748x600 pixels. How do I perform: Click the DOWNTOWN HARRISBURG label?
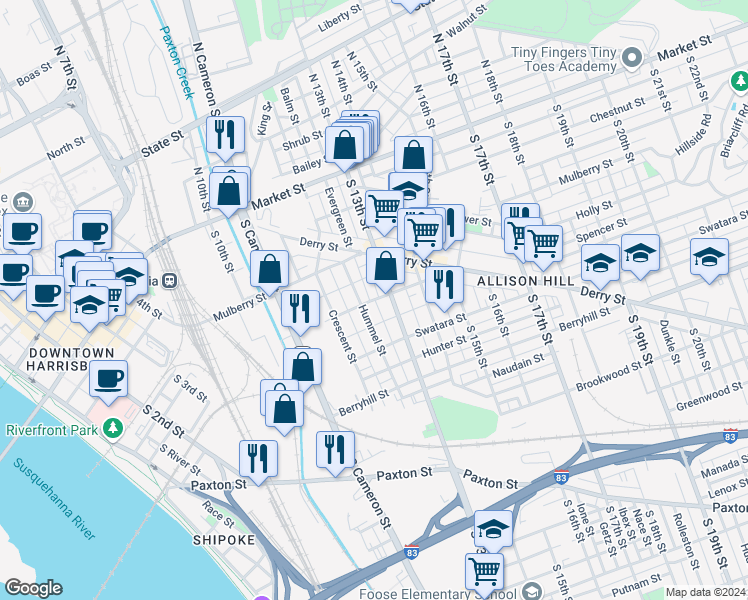pyautogui.click(x=72, y=359)
